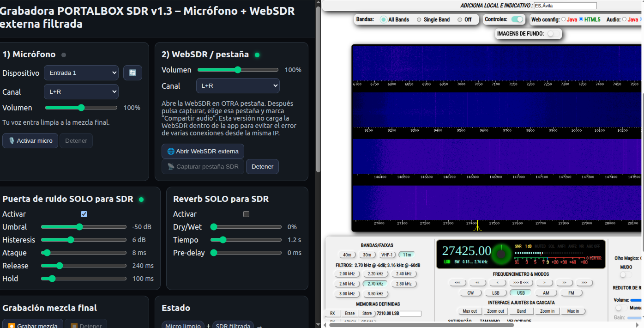The height and width of the screenshot is (328, 644).
Task: Select the 30m band
Action: pos(367,255)
